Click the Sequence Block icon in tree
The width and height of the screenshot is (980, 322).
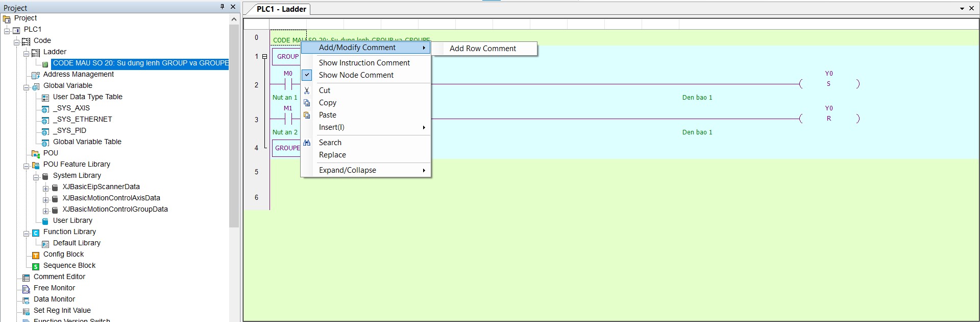pyautogui.click(x=36, y=266)
